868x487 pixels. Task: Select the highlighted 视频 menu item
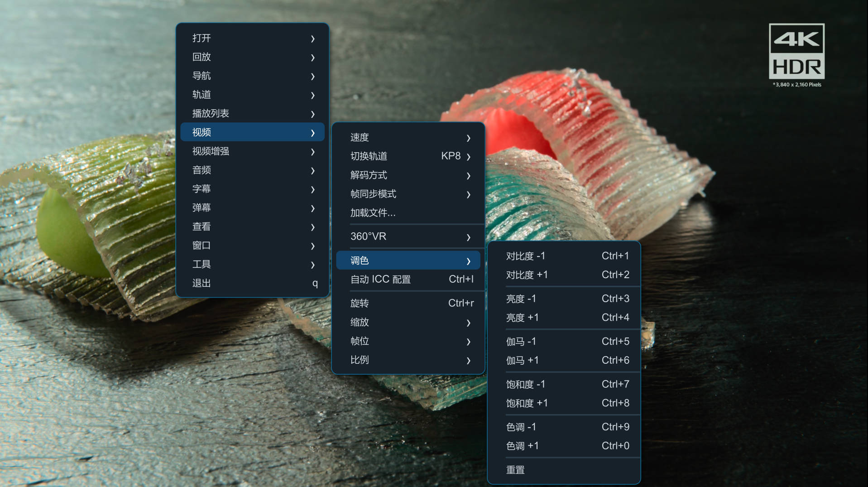point(252,132)
